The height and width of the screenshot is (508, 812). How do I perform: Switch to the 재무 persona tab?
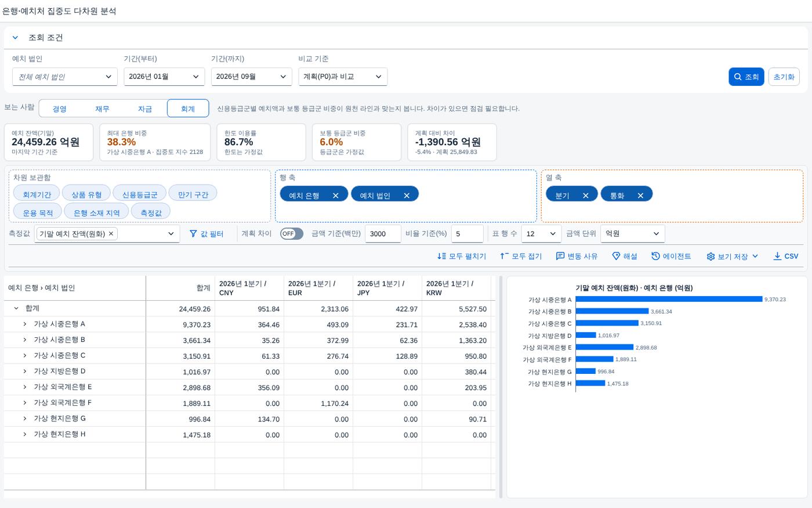[103, 109]
